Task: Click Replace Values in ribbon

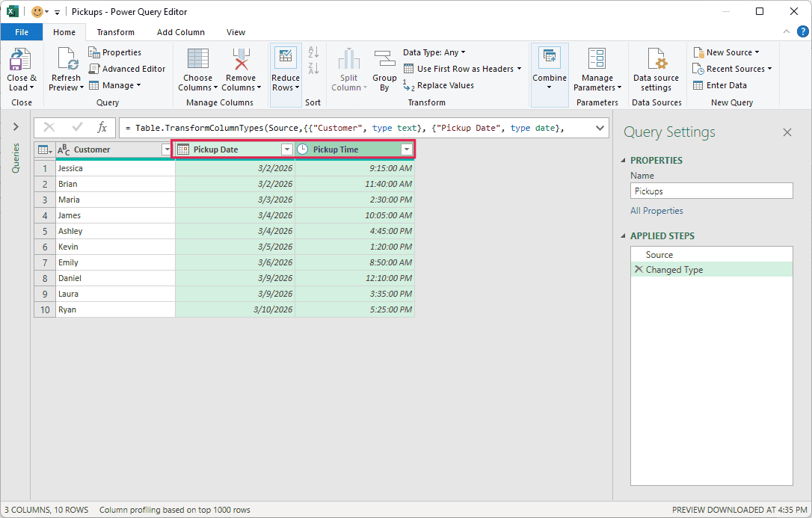Action: [438, 85]
